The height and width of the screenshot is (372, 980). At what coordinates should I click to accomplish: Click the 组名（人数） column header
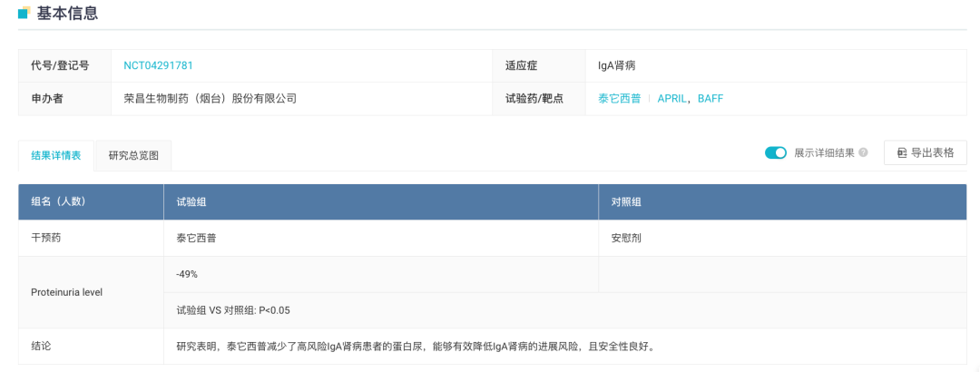pos(64,201)
